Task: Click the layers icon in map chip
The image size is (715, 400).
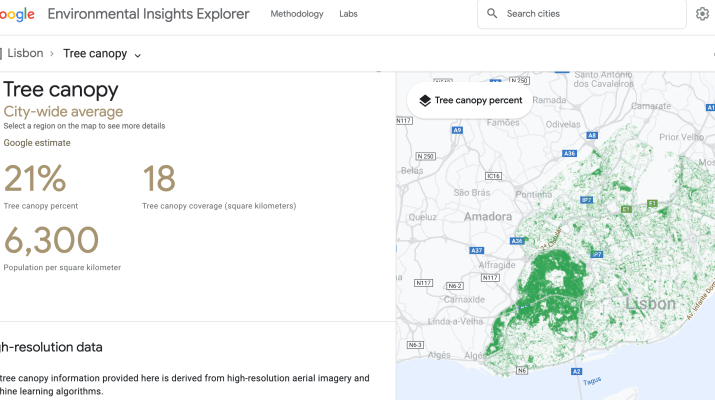Action: click(x=425, y=100)
